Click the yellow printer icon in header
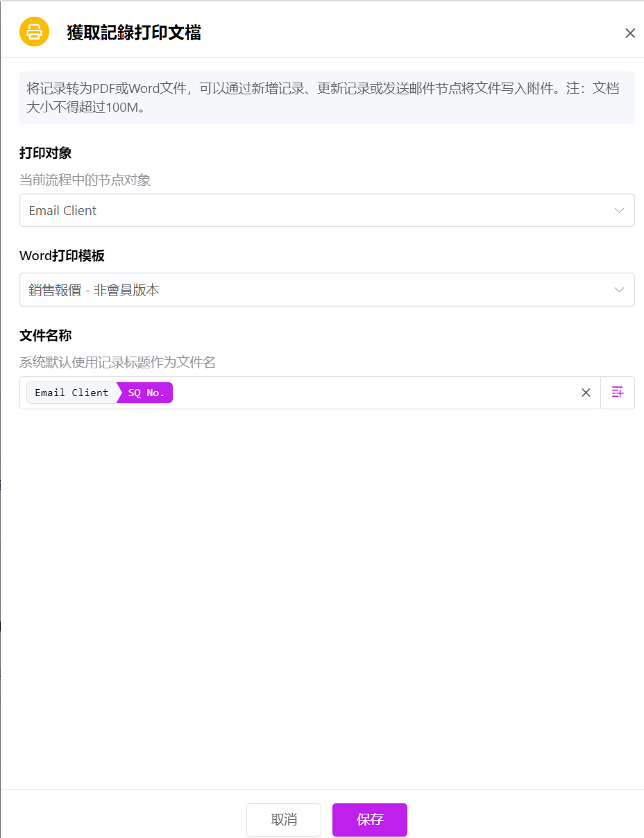 tap(34, 32)
